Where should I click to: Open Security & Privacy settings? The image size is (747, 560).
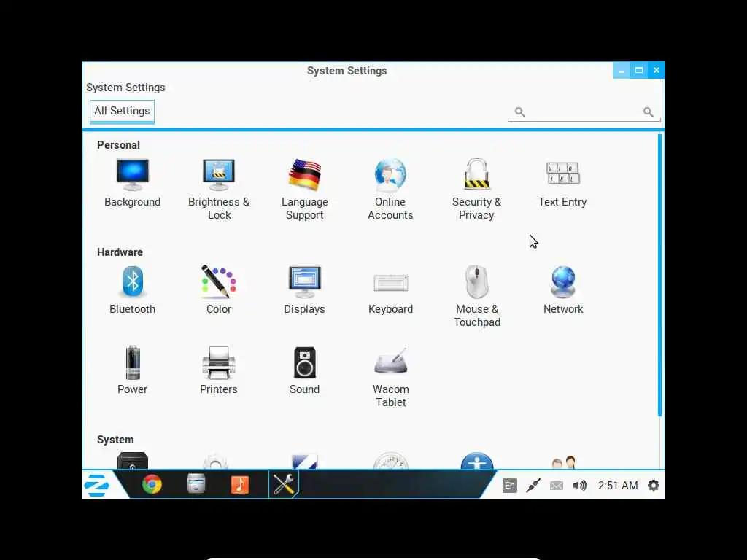pos(476,190)
